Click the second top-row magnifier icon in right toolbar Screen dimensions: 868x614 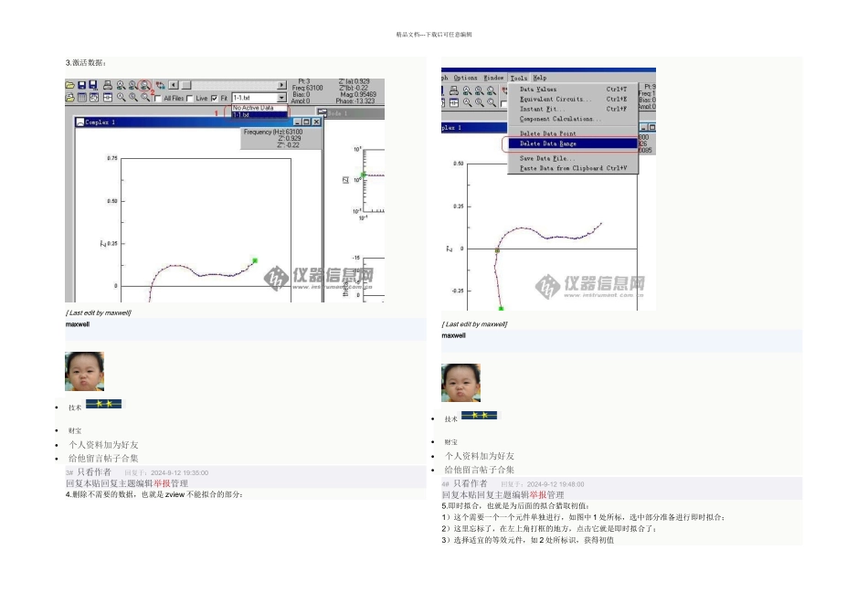pos(480,90)
